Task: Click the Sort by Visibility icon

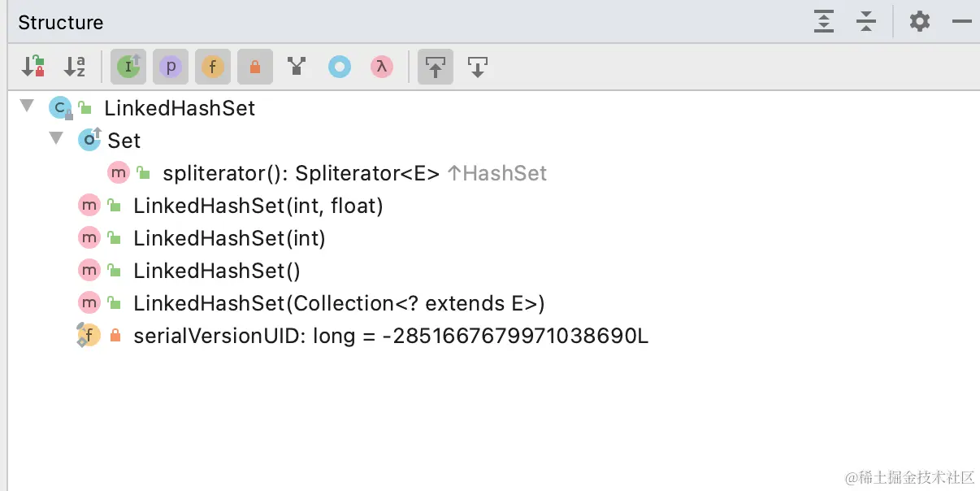Action: 33,67
